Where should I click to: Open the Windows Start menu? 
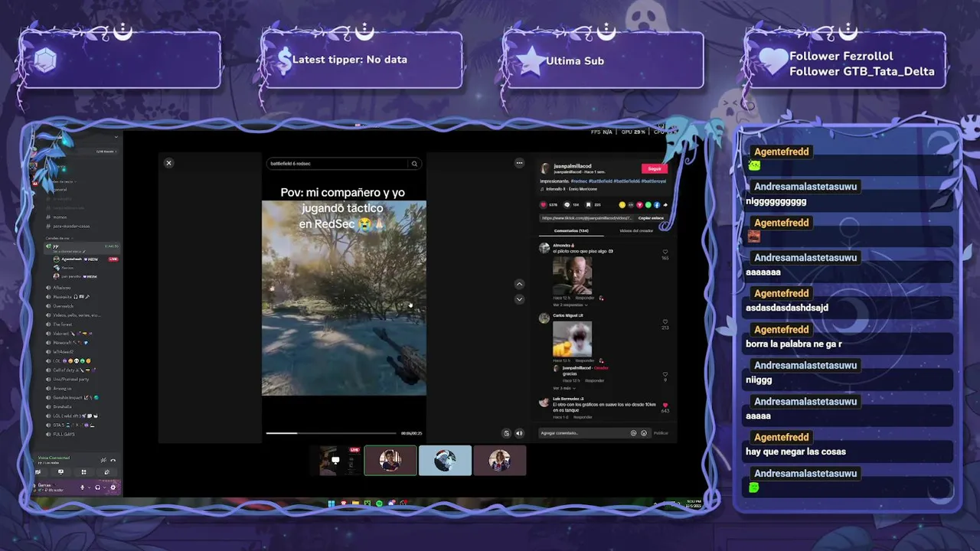332,503
